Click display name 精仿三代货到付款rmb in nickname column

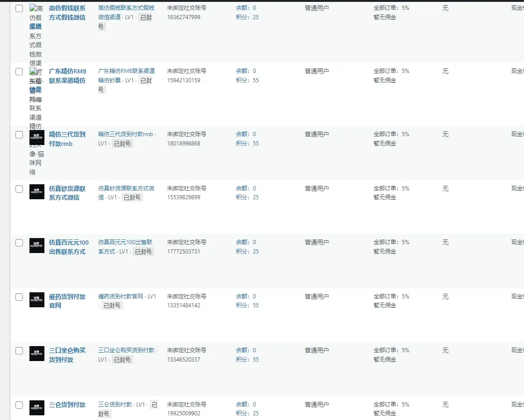coord(125,134)
